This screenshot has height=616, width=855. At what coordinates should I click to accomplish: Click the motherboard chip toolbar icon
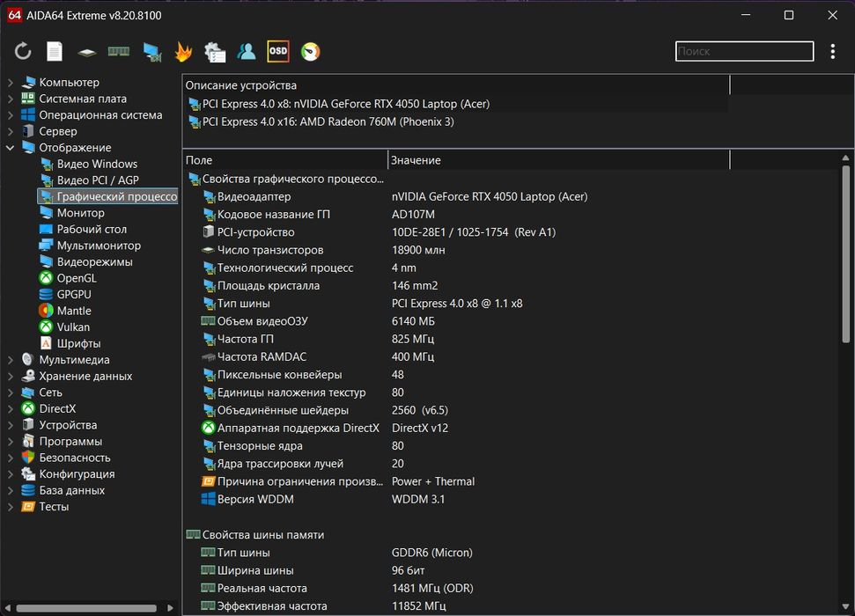pos(86,52)
